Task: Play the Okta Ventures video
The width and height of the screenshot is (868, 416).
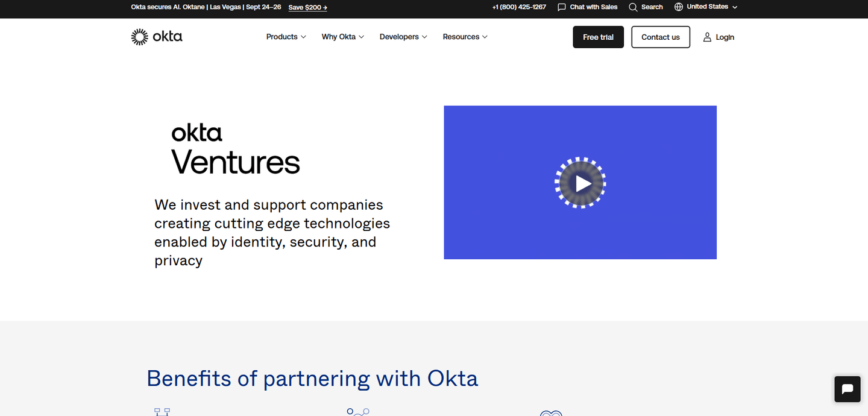Action: coord(580,183)
